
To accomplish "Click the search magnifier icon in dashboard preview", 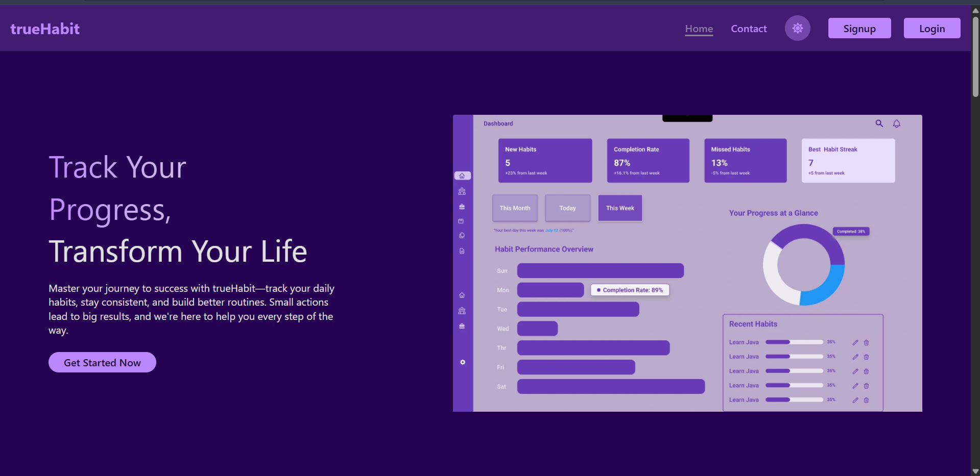I will point(879,123).
